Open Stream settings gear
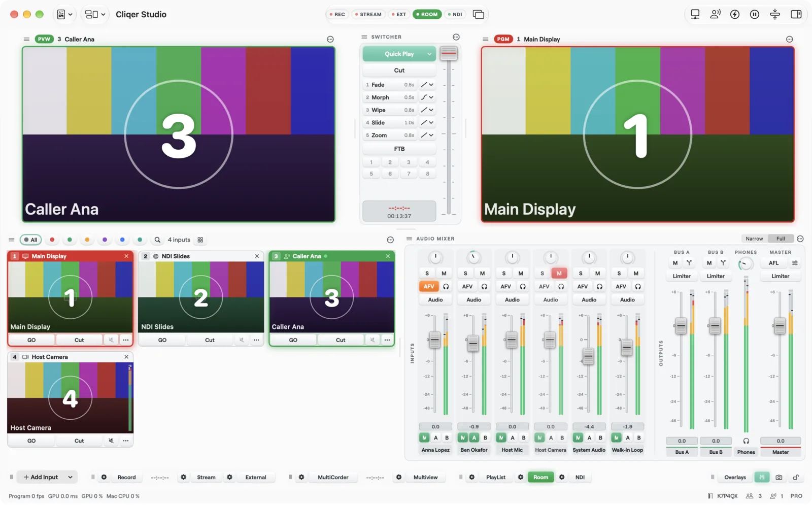 coord(184,477)
